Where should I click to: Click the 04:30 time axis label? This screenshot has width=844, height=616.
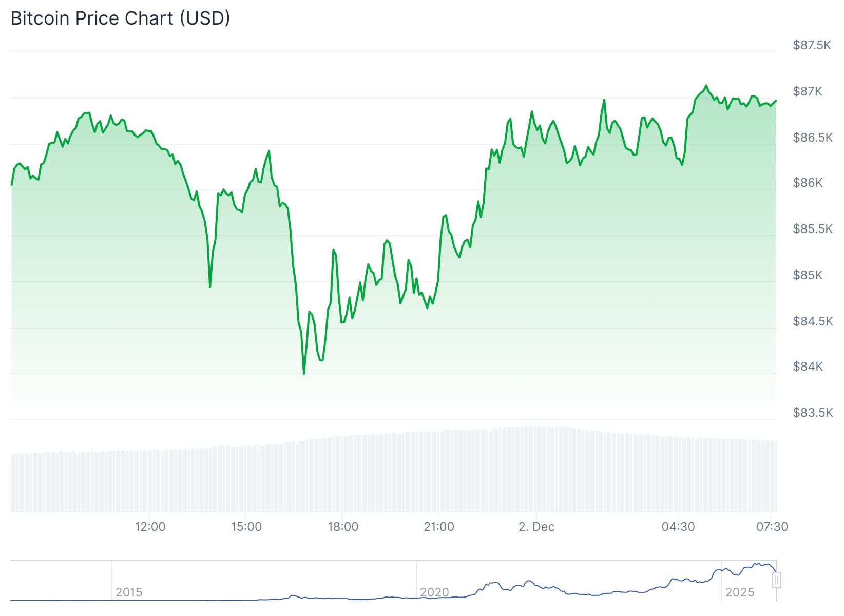point(678,527)
